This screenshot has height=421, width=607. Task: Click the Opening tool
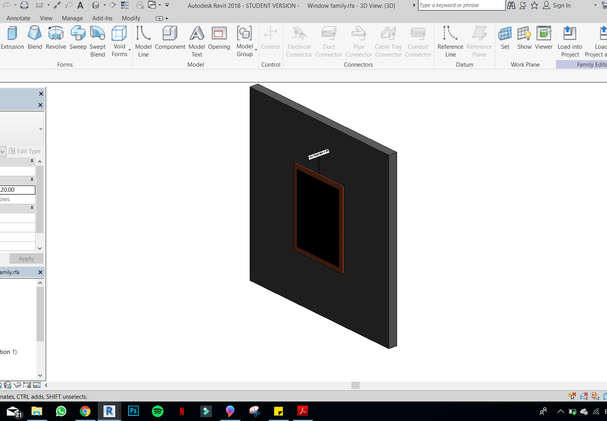coord(219,38)
